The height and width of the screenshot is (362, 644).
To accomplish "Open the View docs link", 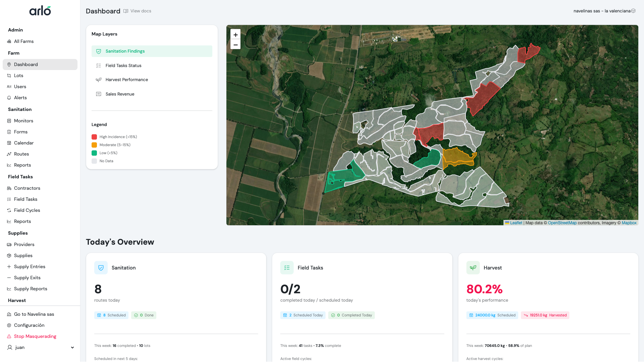I will [x=141, y=11].
